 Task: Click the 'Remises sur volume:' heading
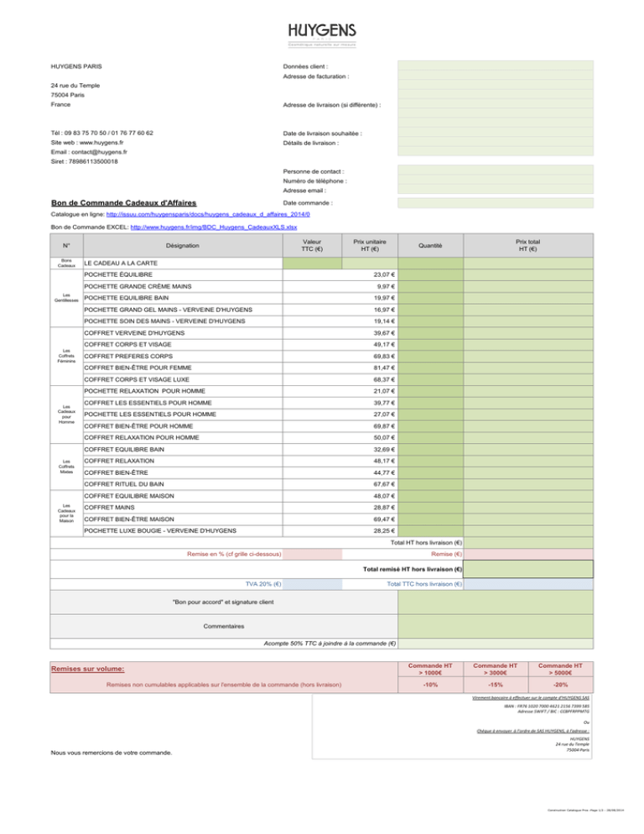click(88, 669)
